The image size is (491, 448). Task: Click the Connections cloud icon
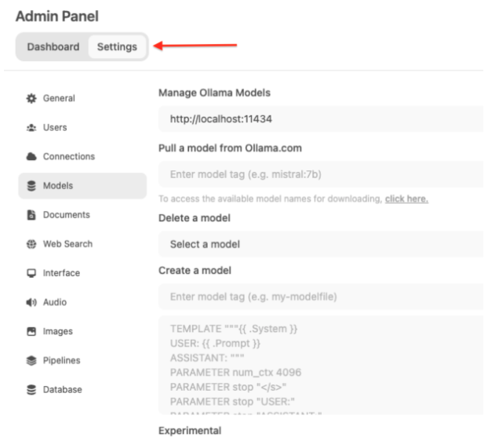(31, 157)
